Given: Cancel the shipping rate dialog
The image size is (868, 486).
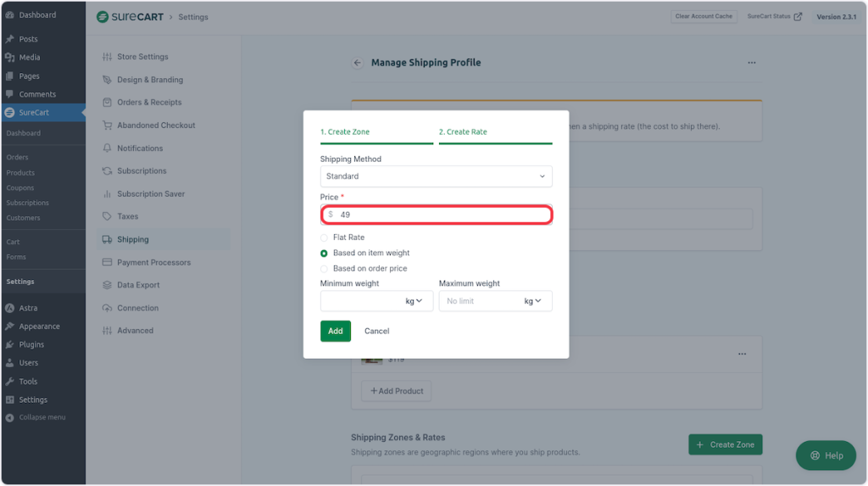Looking at the screenshot, I should click(x=376, y=331).
